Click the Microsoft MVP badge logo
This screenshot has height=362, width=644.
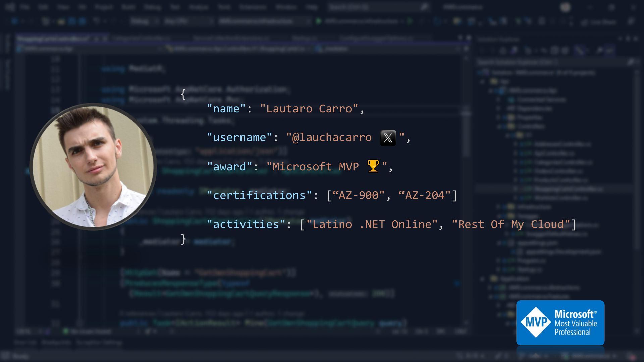560,323
